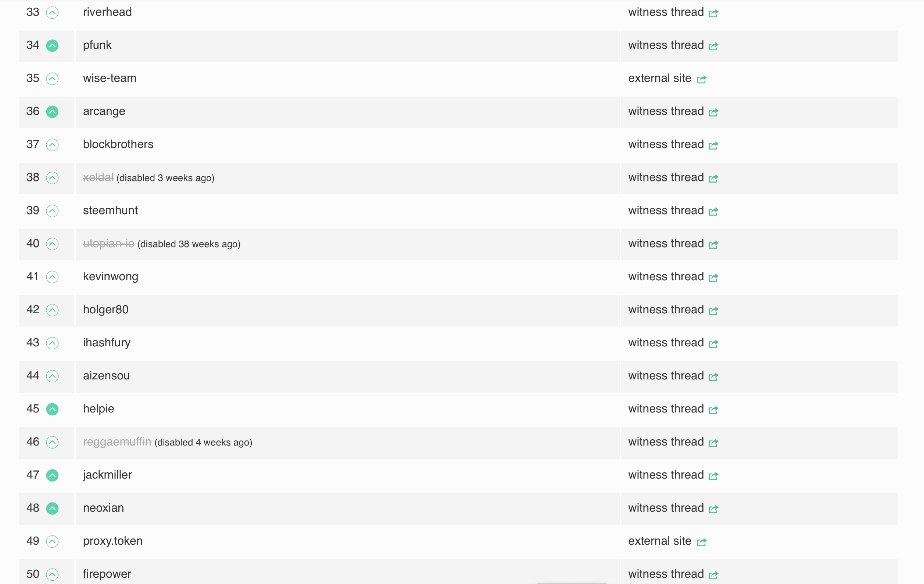This screenshot has width=924, height=584.
Task: Click 'witness thread' text for kevinwong
Action: (666, 277)
